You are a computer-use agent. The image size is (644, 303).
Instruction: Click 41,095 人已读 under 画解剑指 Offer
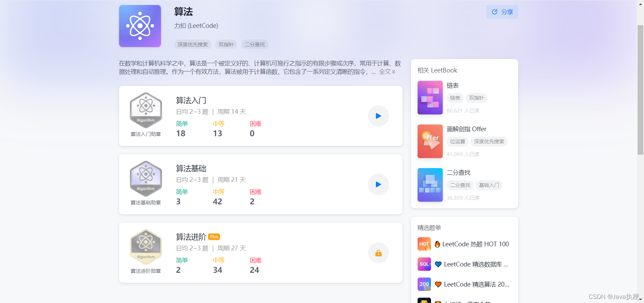[463, 154]
